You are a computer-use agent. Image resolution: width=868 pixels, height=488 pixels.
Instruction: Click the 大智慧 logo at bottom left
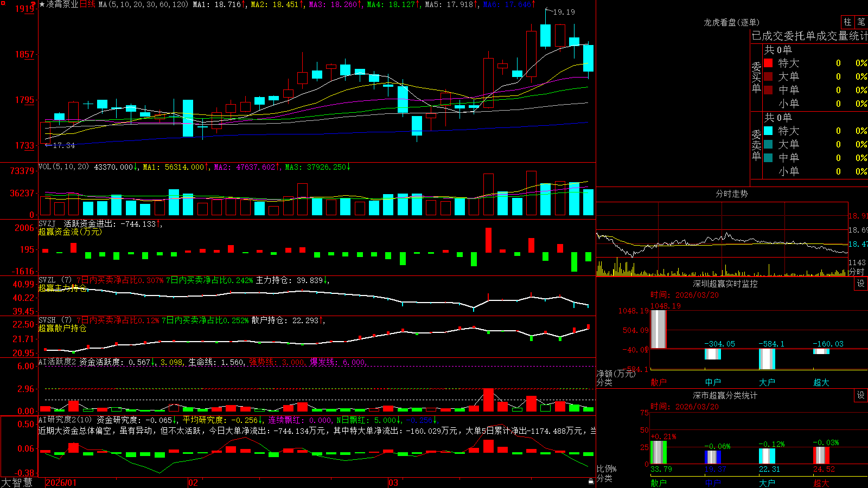17,482
